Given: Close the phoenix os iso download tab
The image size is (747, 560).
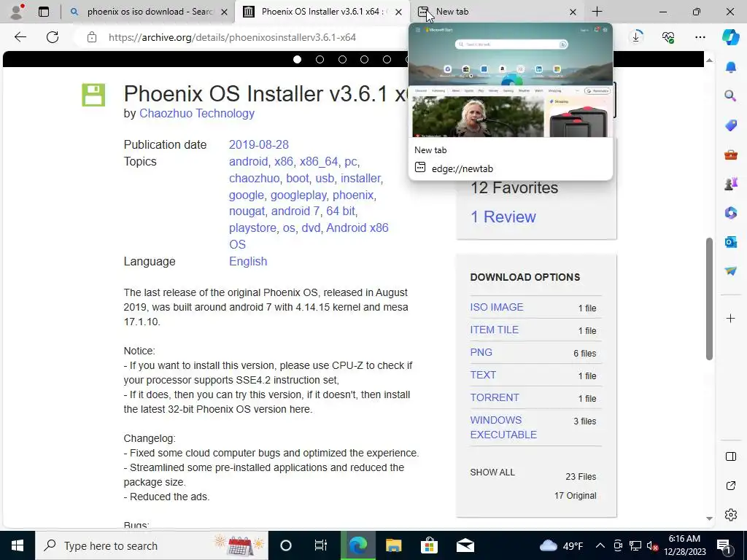Looking at the screenshot, I should [x=225, y=12].
